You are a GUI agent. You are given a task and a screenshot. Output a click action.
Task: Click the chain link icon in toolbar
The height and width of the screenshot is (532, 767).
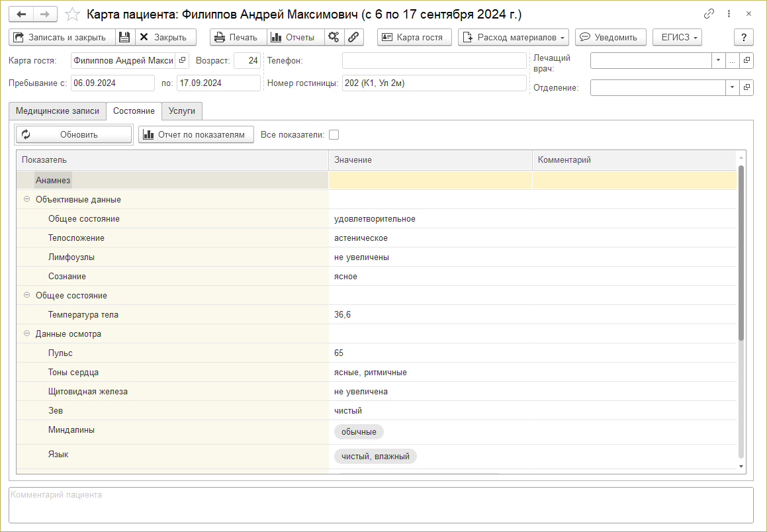353,37
